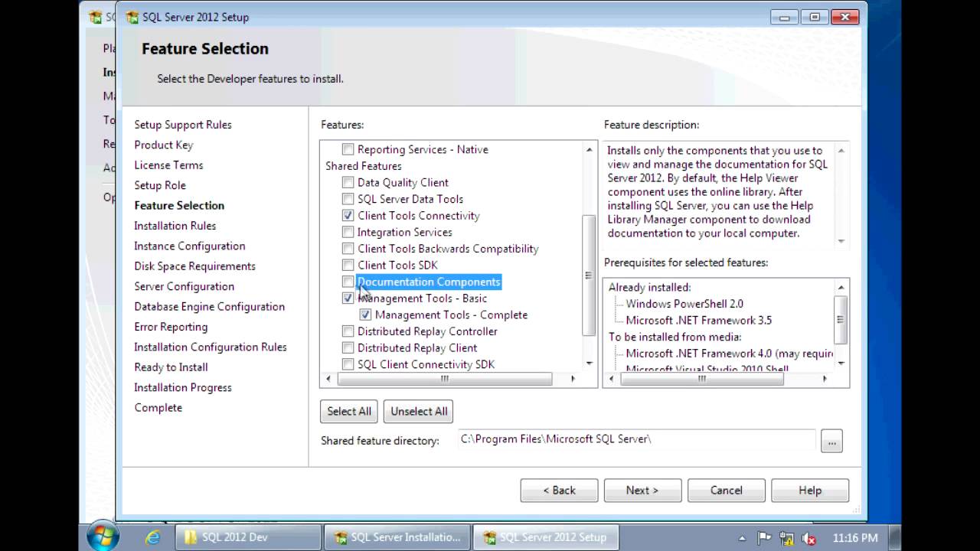980x551 pixels.
Task: Uncheck Client Tools Connectivity
Action: (x=348, y=216)
